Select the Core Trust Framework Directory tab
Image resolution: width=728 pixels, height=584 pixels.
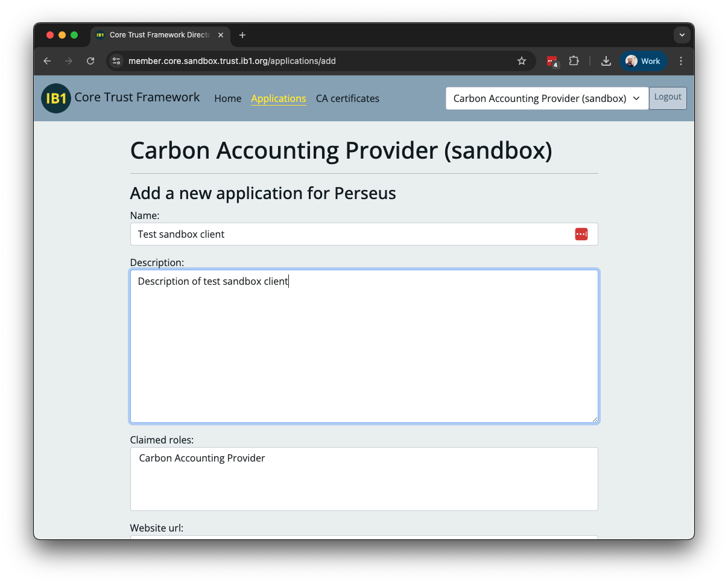160,35
